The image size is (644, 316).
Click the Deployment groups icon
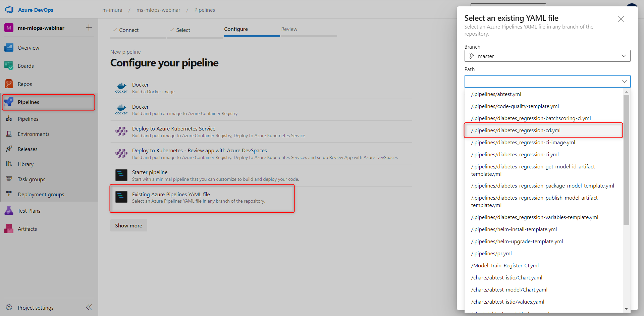point(9,194)
